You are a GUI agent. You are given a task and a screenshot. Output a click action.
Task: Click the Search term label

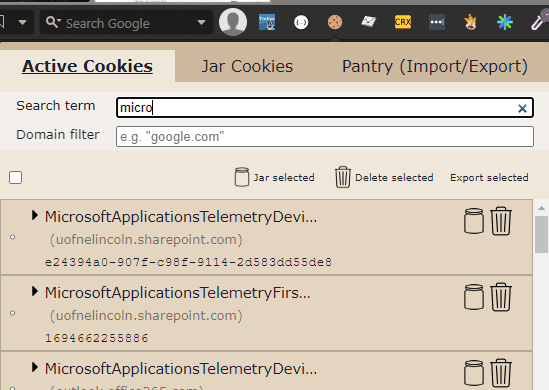[56, 106]
